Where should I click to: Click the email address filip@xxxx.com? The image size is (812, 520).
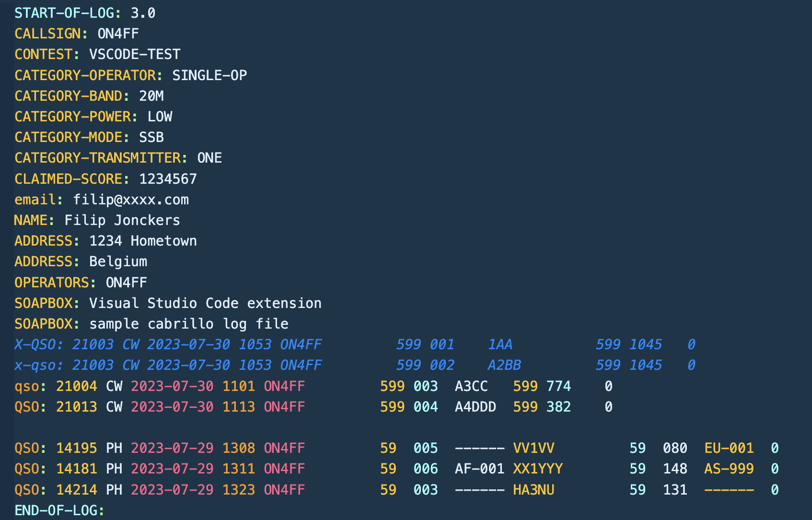pyautogui.click(x=131, y=200)
